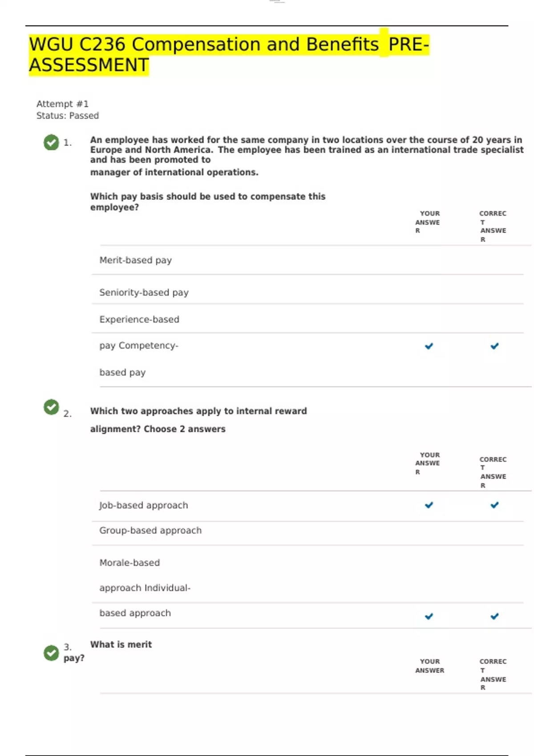Choose the Morale-based answer option
Screen dimensions: 534x756
129,563
